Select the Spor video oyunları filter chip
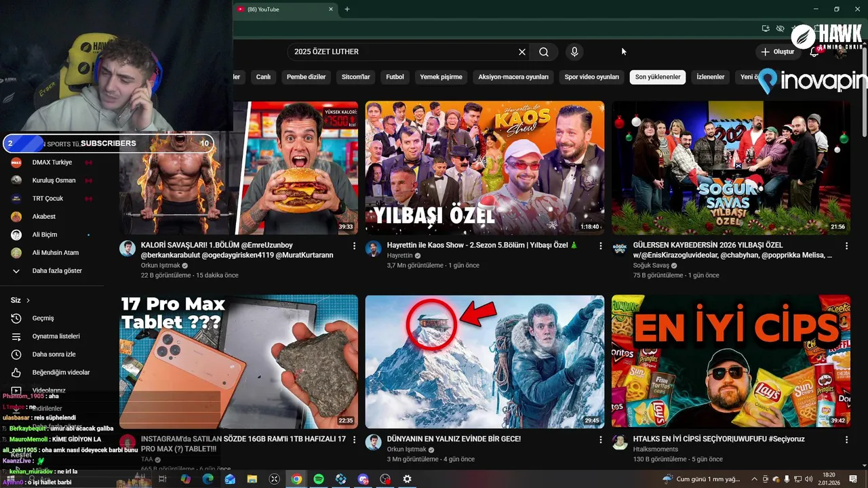 [x=591, y=77]
